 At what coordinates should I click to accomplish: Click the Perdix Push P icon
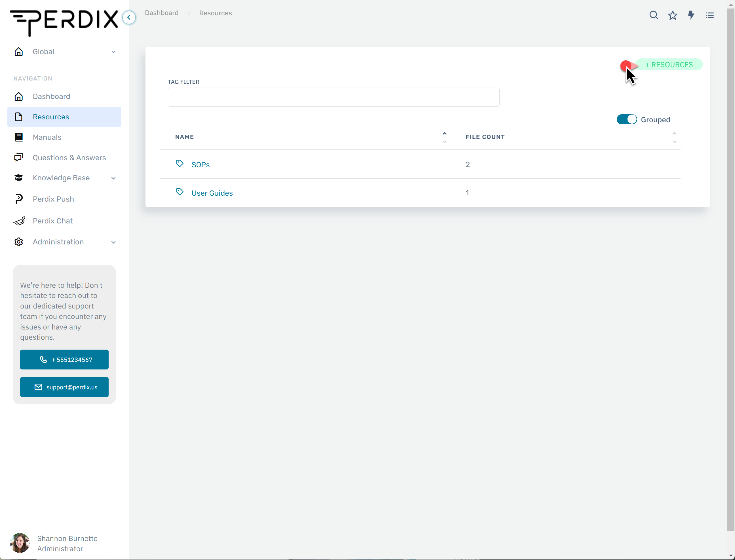pos(19,199)
